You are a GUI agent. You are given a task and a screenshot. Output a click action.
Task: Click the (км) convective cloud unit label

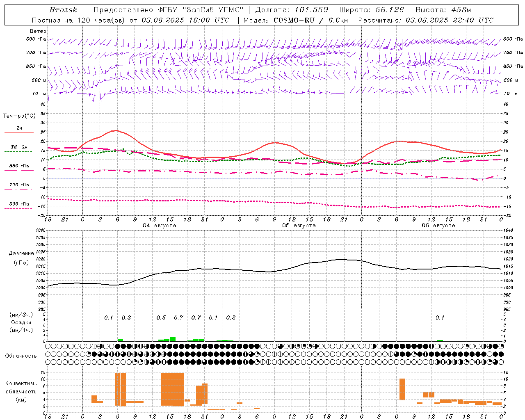point(21,399)
